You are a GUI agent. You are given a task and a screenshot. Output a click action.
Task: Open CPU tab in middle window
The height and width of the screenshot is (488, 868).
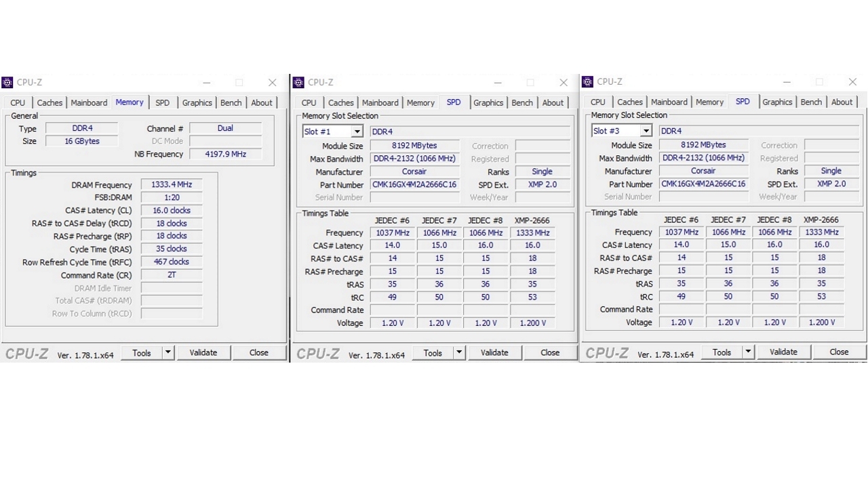(x=309, y=103)
